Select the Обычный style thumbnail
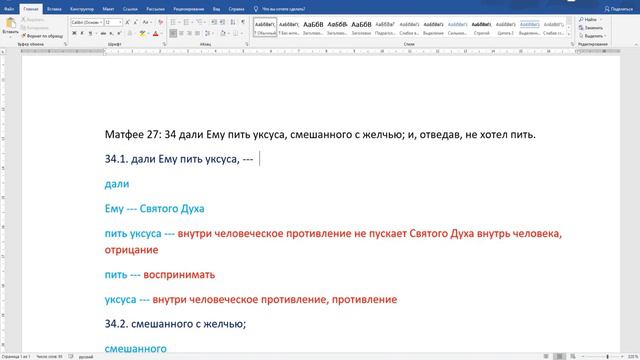Screen dimensions: 640x360 coord(265,27)
